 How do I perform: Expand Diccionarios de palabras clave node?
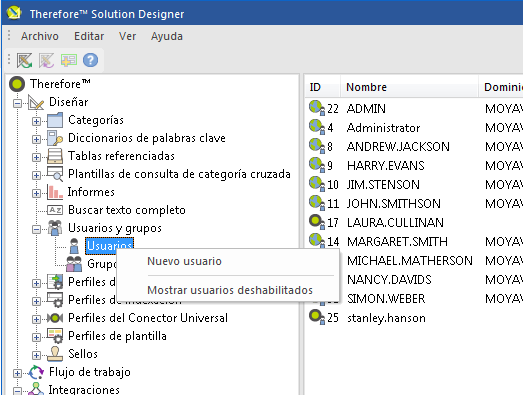click(36, 139)
